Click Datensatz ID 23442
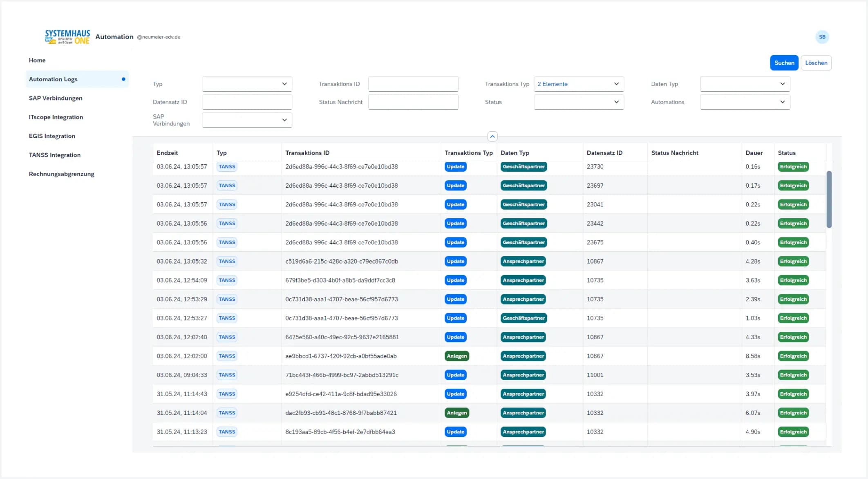The height and width of the screenshot is (479, 868). (595, 224)
